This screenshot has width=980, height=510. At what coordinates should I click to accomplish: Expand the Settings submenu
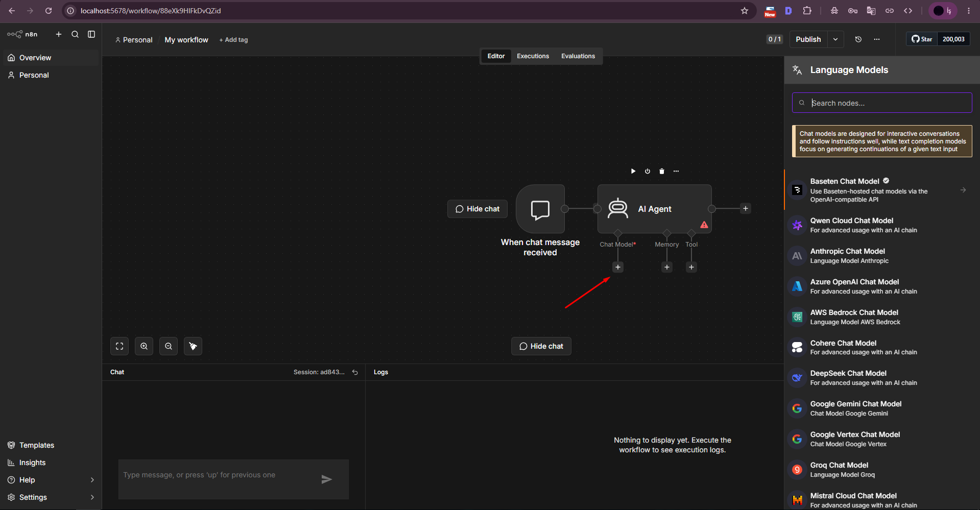[x=92, y=497]
